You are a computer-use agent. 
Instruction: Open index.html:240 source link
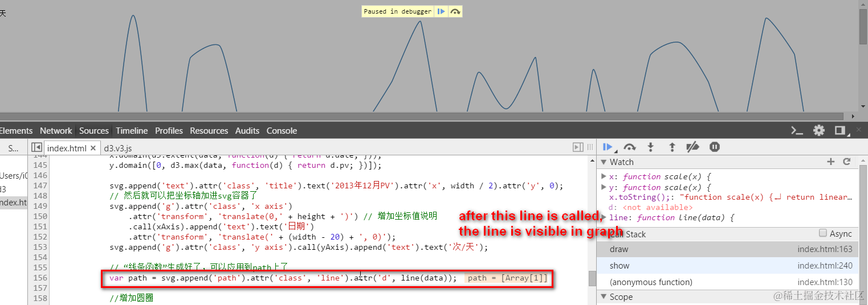(825, 265)
